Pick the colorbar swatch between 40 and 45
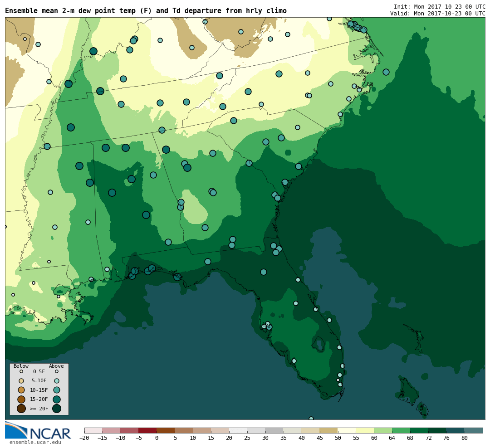The height and width of the screenshot is (448, 490). pyautogui.click(x=311, y=430)
